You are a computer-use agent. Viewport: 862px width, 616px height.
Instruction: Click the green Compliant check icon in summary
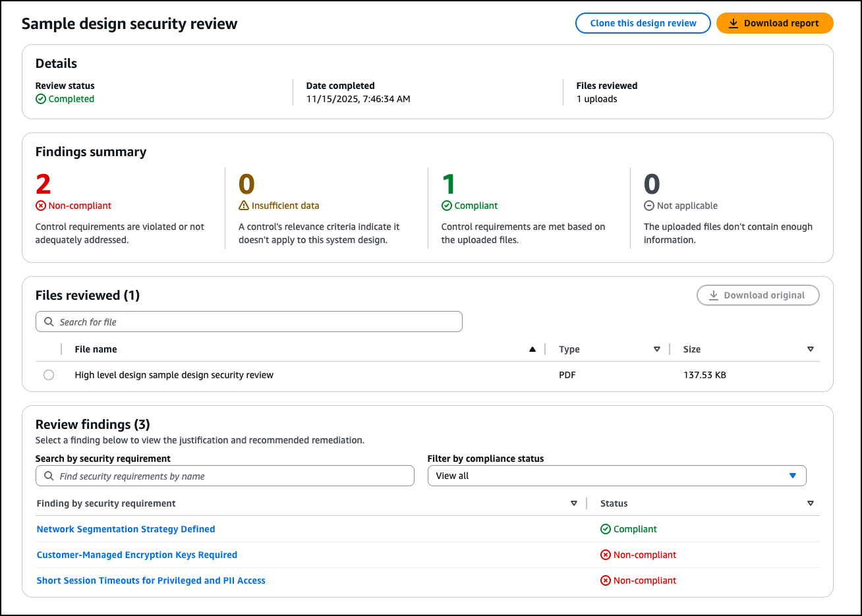pos(447,206)
